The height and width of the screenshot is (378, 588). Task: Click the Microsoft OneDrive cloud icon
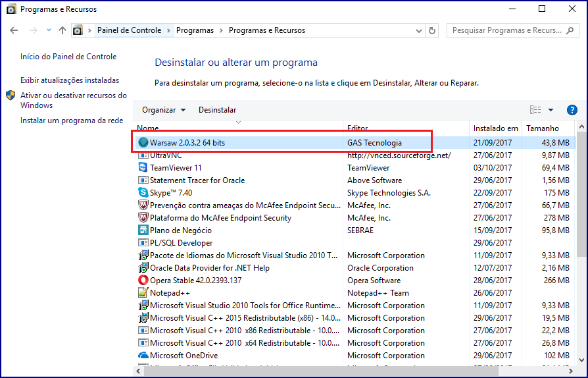tap(143, 355)
